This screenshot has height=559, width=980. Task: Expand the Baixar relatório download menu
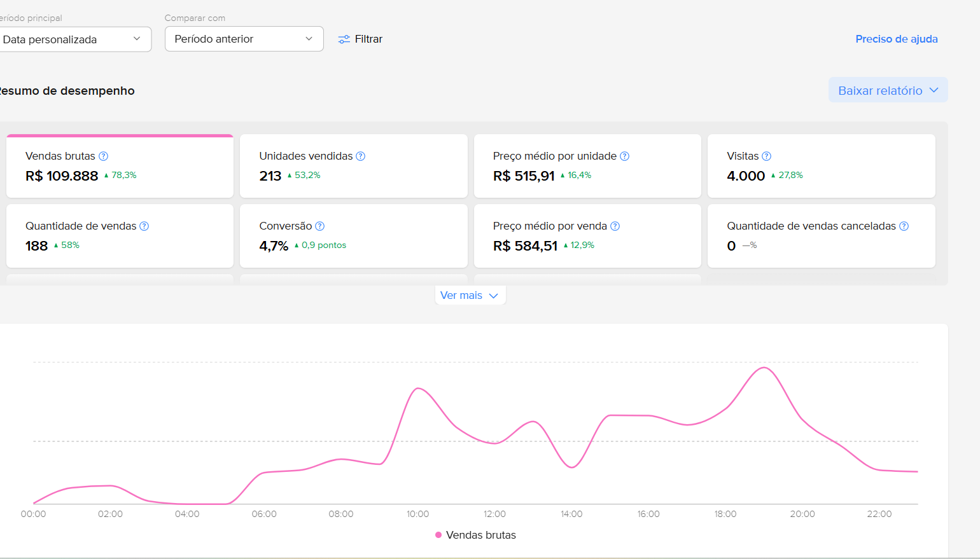[888, 90]
